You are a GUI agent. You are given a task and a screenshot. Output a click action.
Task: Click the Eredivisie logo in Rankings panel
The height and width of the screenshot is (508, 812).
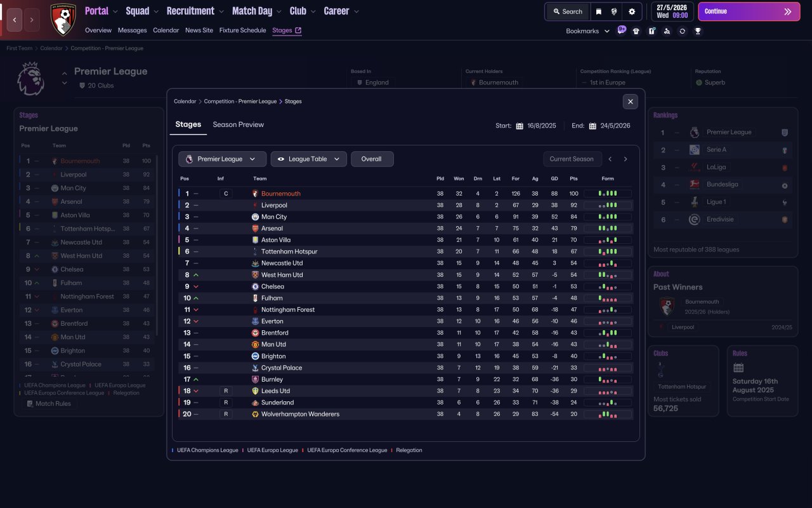coord(695,220)
